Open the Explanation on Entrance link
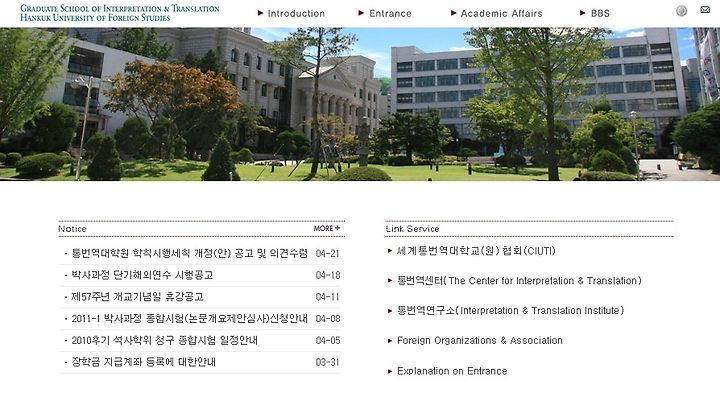The image size is (720, 393). tap(452, 371)
